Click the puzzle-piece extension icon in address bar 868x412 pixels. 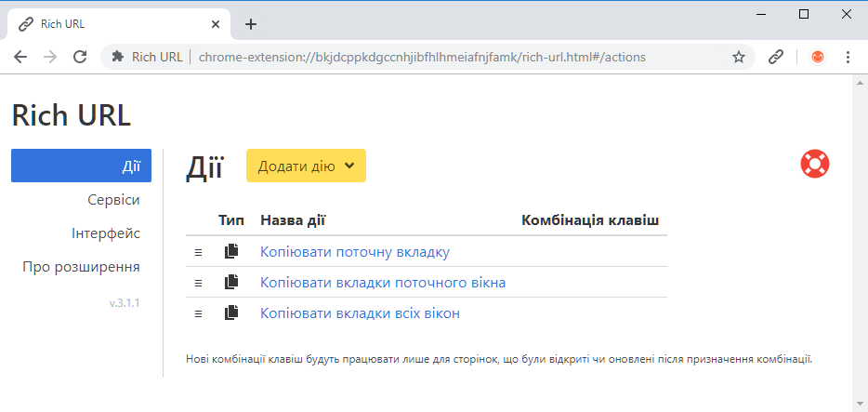coord(117,57)
